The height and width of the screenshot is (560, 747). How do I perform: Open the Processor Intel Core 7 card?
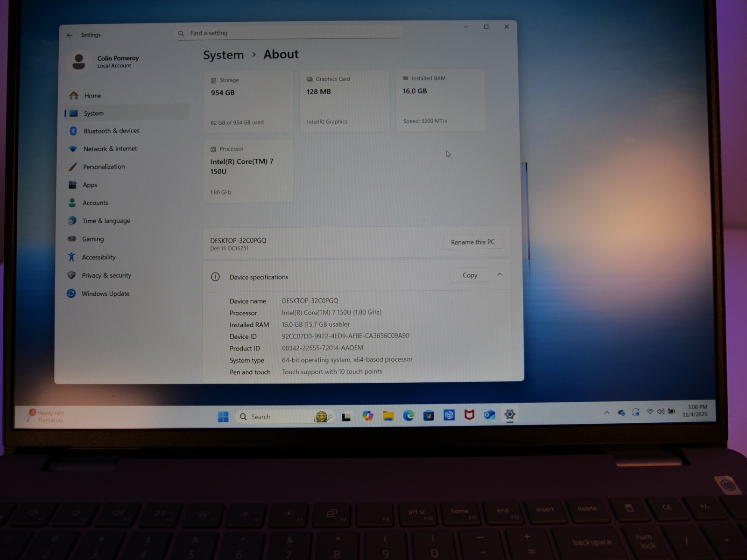(248, 171)
